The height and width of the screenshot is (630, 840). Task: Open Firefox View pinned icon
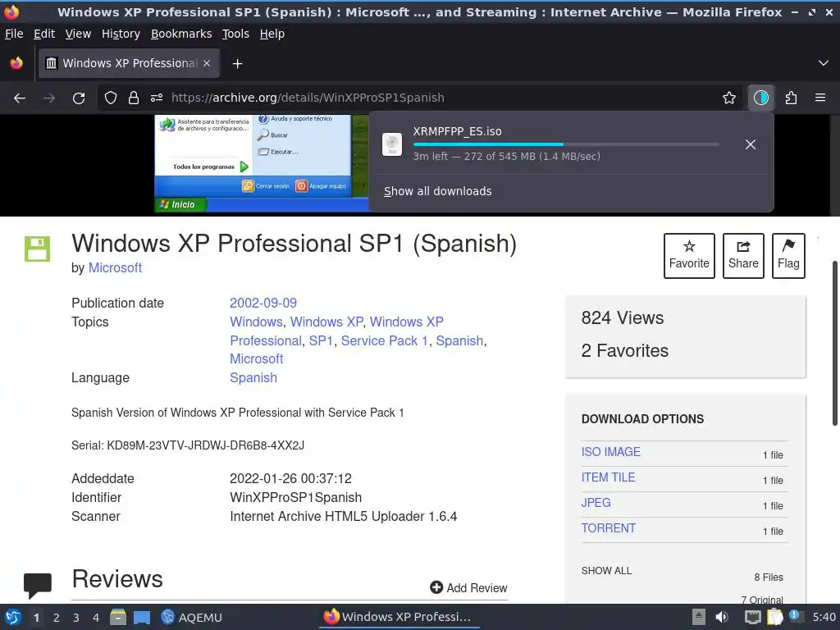click(16, 63)
